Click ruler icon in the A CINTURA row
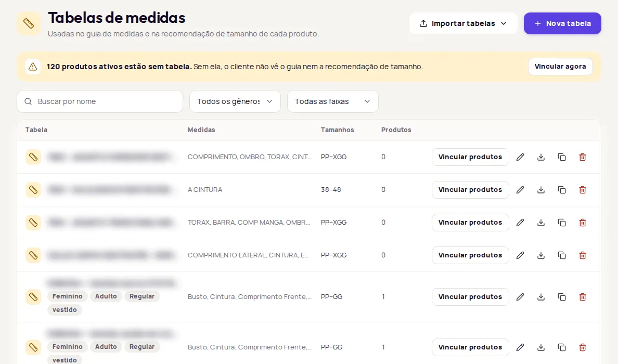This screenshot has height=364, width=618. click(33, 189)
